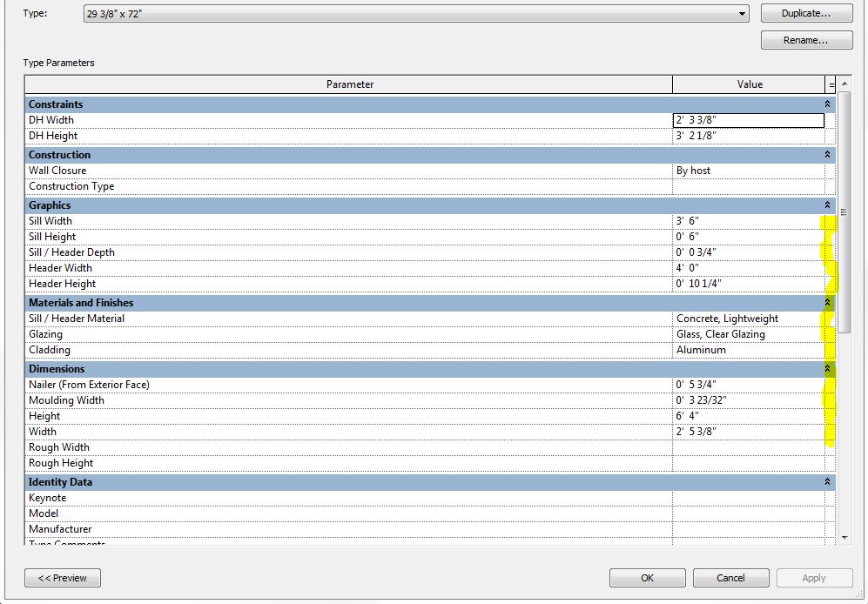868x604 pixels.
Task: Click the scrollbar up arrow
Action: tap(844, 84)
